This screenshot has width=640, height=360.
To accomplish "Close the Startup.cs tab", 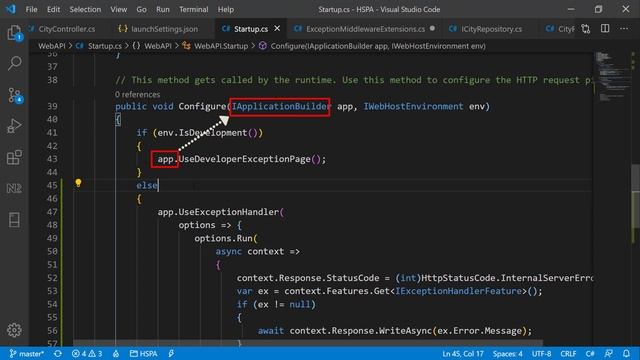I will coord(277,29).
